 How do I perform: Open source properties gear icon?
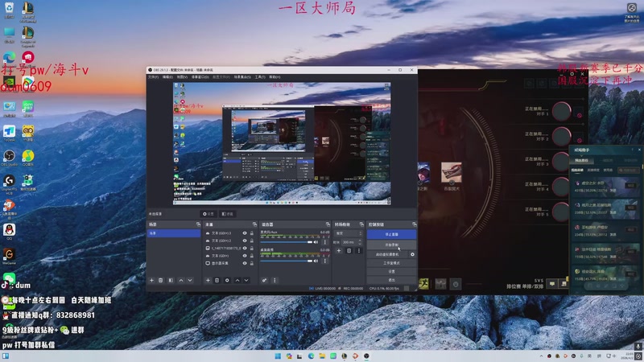[226, 280]
